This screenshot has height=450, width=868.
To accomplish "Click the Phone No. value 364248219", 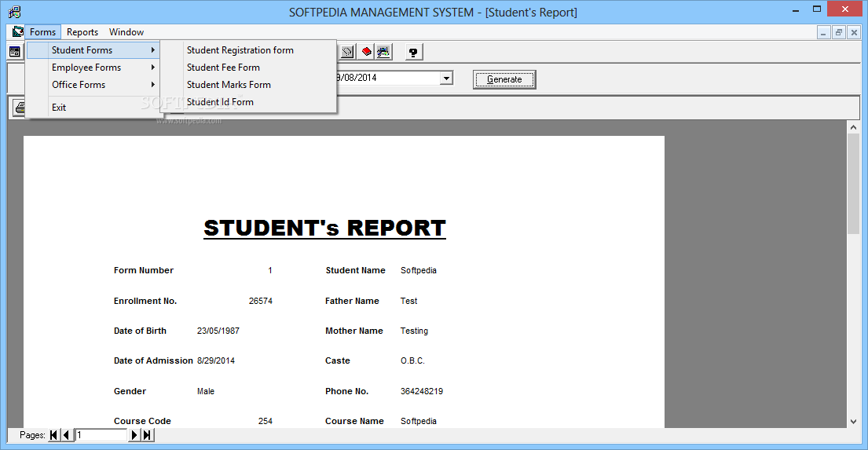I will point(422,391).
